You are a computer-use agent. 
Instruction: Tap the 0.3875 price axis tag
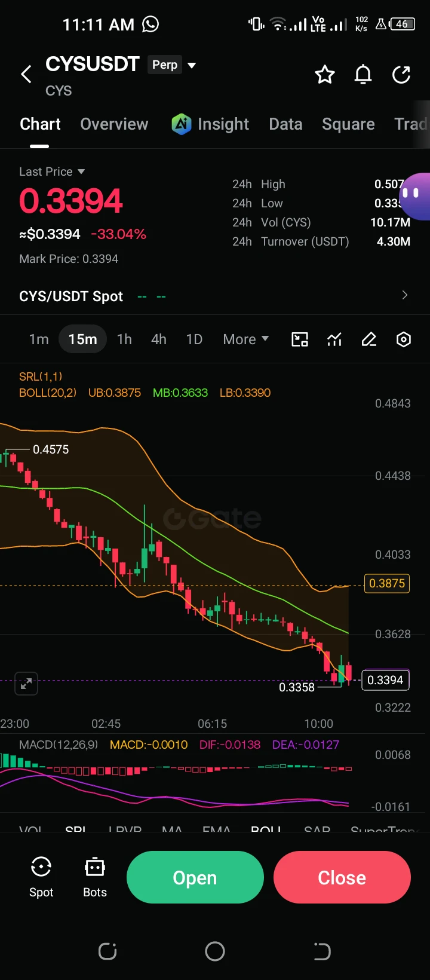(x=387, y=583)
